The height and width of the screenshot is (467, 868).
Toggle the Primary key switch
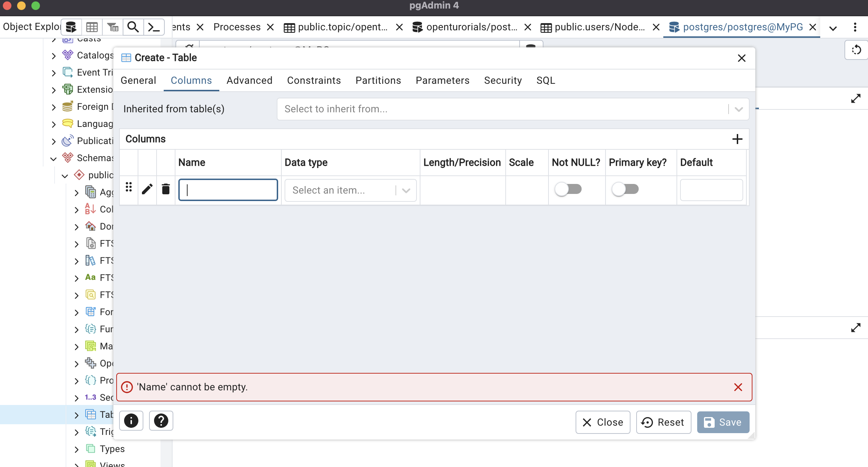625,189
